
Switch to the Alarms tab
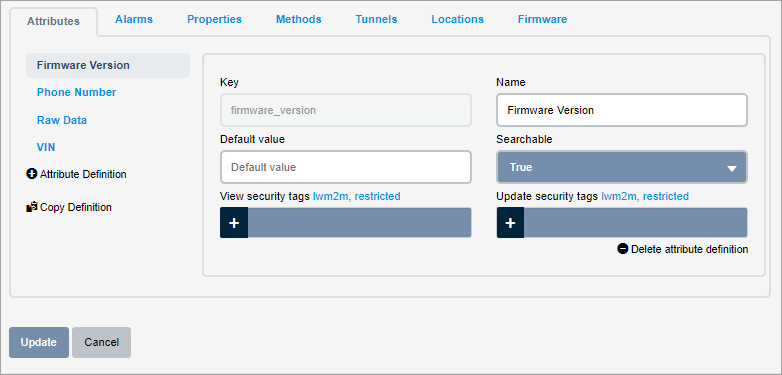click(134, 19)
